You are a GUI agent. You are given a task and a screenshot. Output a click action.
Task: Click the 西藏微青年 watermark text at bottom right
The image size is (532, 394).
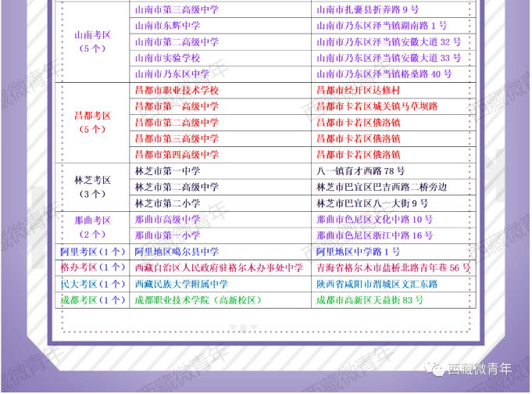coord(480,369)
